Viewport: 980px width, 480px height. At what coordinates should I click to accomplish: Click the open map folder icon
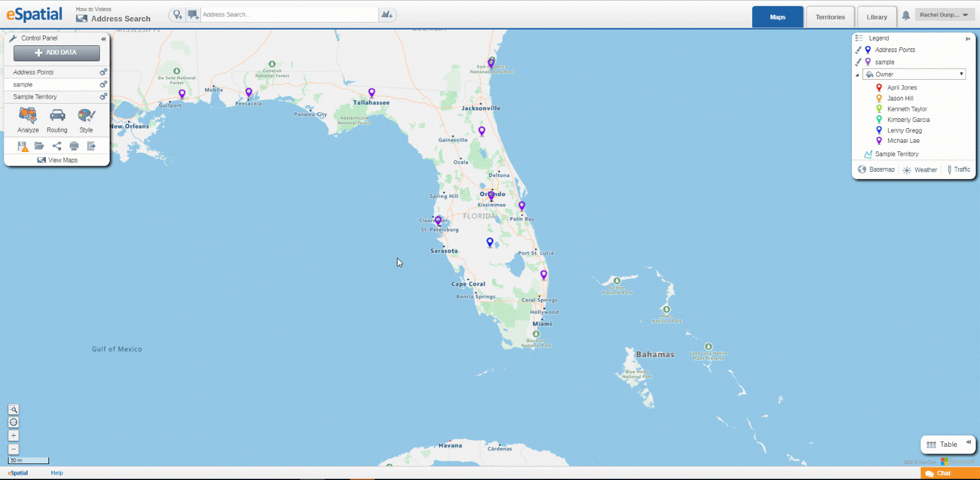tap(39, 146)
